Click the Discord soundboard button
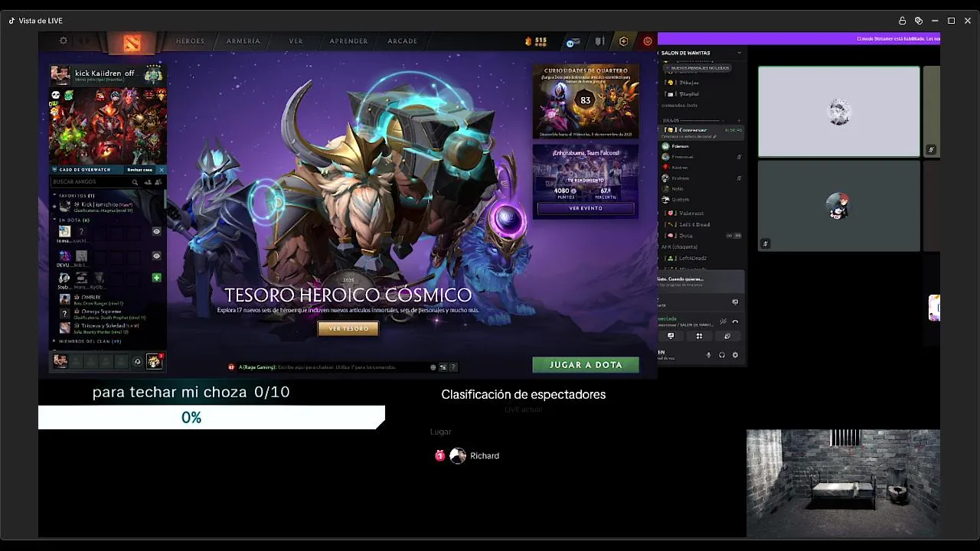The width and height of the screenshot is (980, 551). point(727,336)
